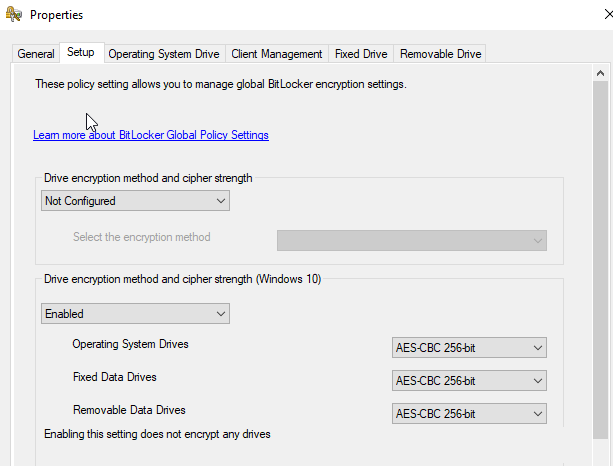Change Removable Data Drives encryption dropdown
The image size is (613, 466).
pyautogui.click(x=469, y=414)
